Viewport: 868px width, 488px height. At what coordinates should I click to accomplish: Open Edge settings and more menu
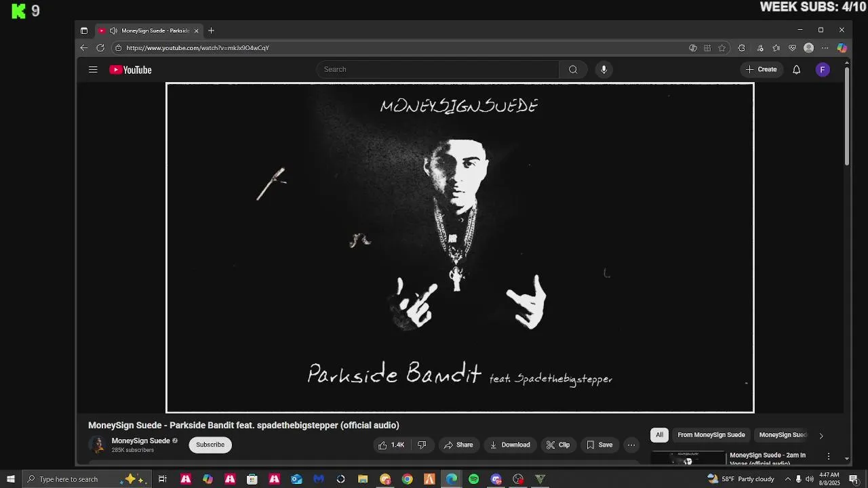[825, 48]
